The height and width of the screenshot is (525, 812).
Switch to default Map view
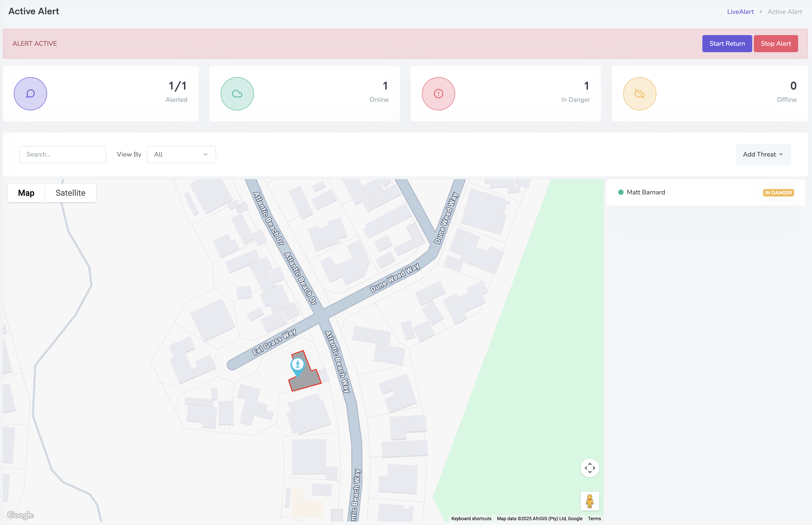click(x=26, y=193)
